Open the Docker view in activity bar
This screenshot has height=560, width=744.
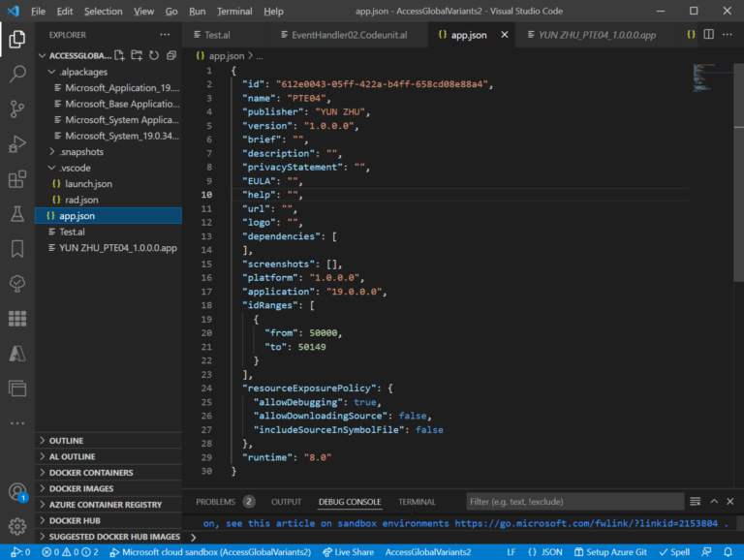[16, 319]
